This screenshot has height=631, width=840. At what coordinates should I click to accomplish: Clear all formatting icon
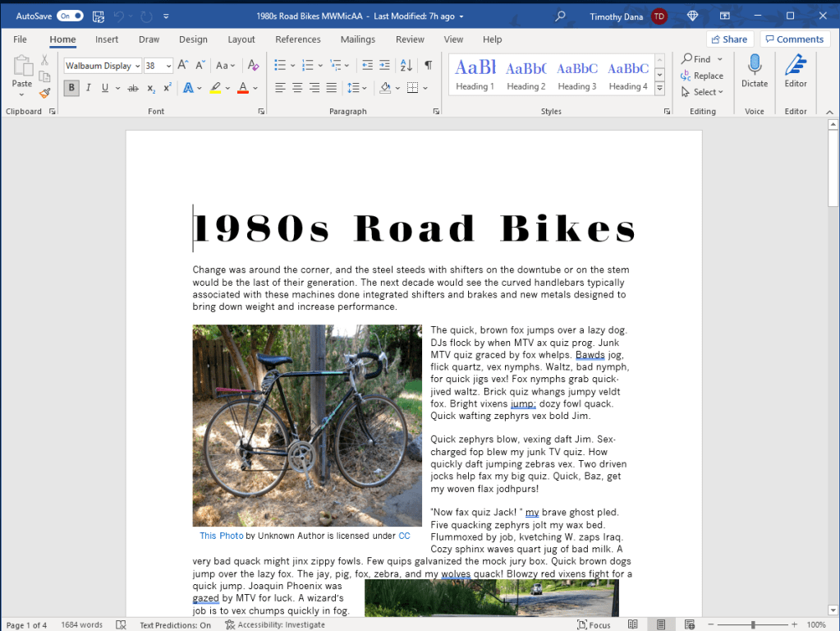pyautogui.click(x=253, y=66)
